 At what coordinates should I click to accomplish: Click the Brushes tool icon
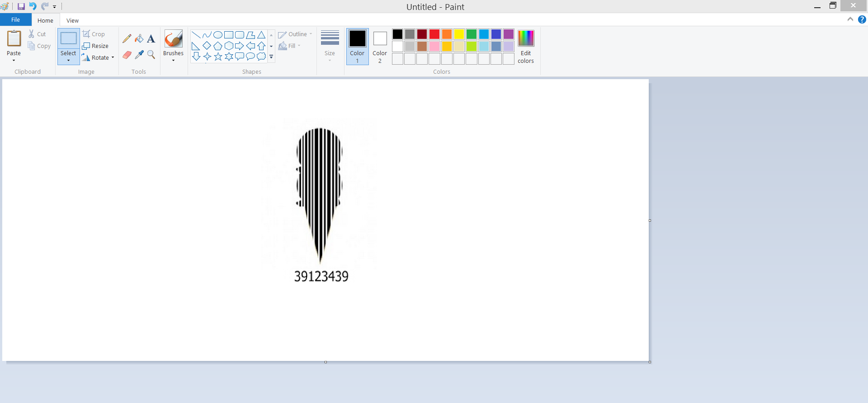click(173, 39)
